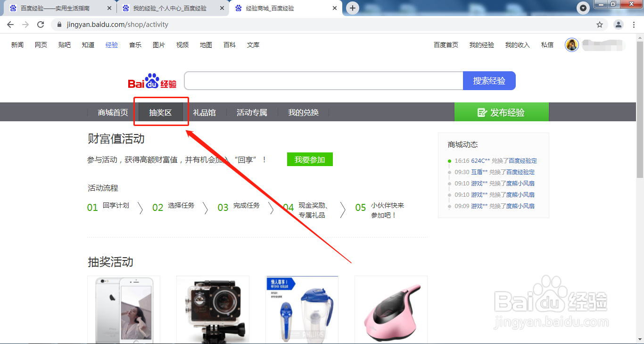Open the 图片 link
Viewport: 644px width, 344px height.
point(159,45)
